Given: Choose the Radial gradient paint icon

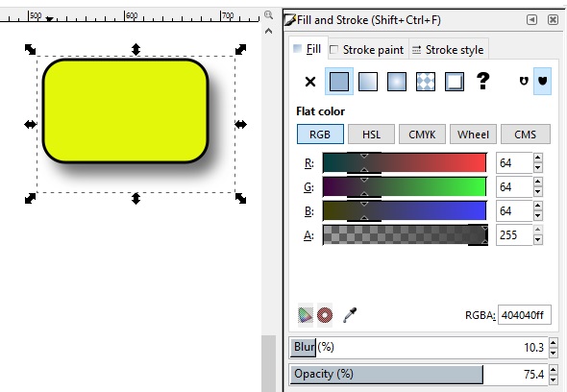Looking at the screenshot, I should pyautogui.click(x=397, y=82).
